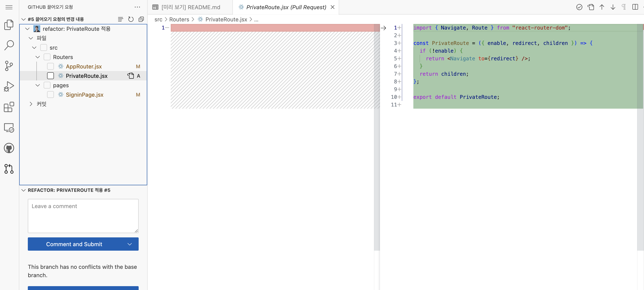Screen dimensions: 644x290
Task: Expand the 커밋 commits node
Action: pyautogui.click(x=31, y=104)
